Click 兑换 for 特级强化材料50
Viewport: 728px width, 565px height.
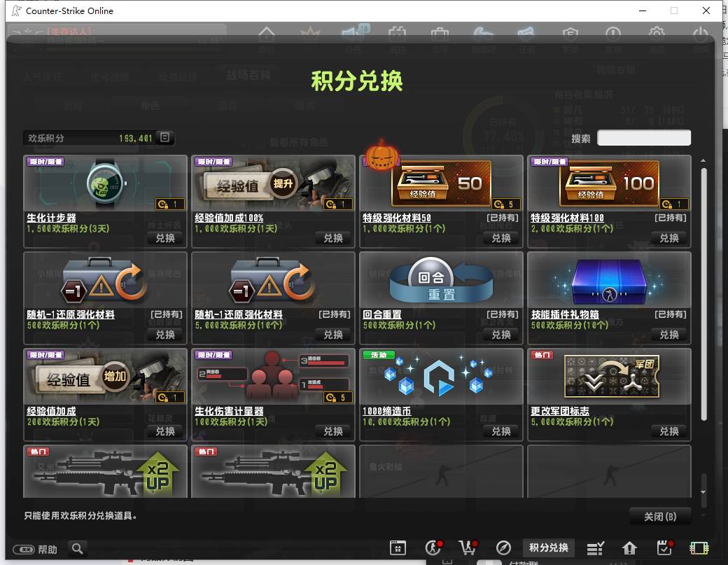pyautogui.click(x=501, y=238)
